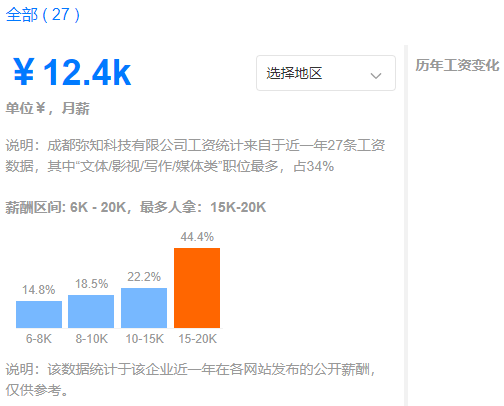
Task: Select the 历年工资变化 heading
Action: tap(457, 65)
